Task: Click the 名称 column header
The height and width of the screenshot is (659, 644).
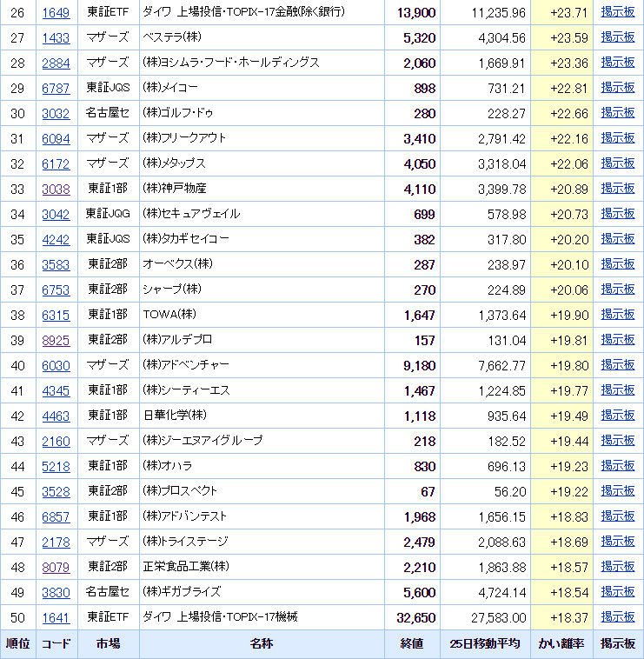Action: (x=262, y=644)
